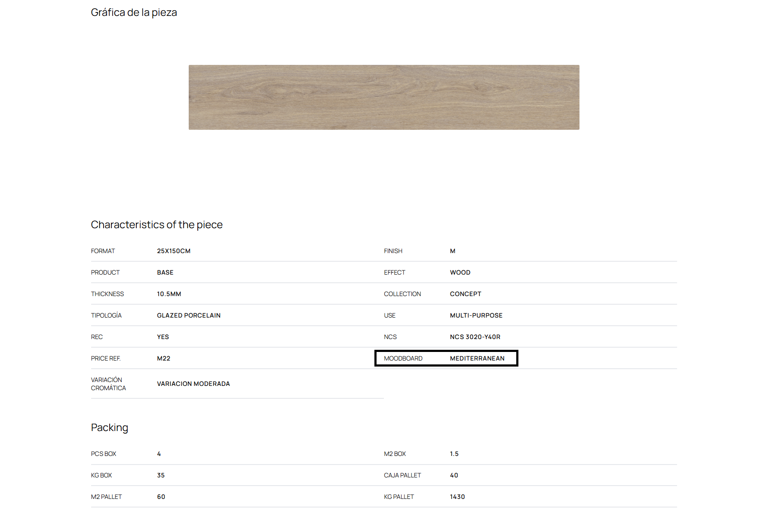Click the COLLECTION label
The width and height of the screenshot is (763, 532).
[x=402, y=294]
